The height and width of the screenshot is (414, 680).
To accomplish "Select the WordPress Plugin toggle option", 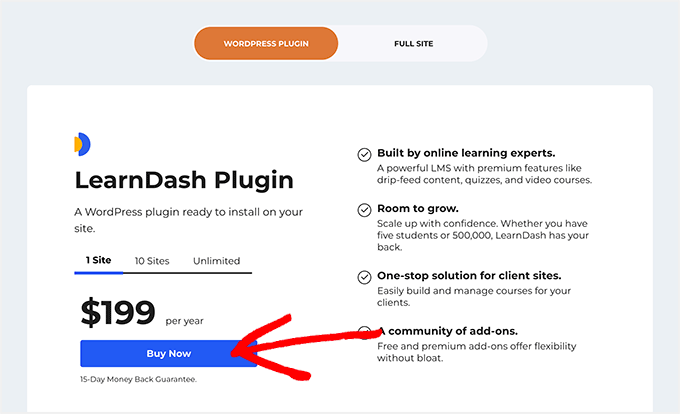I will [266, 43].
